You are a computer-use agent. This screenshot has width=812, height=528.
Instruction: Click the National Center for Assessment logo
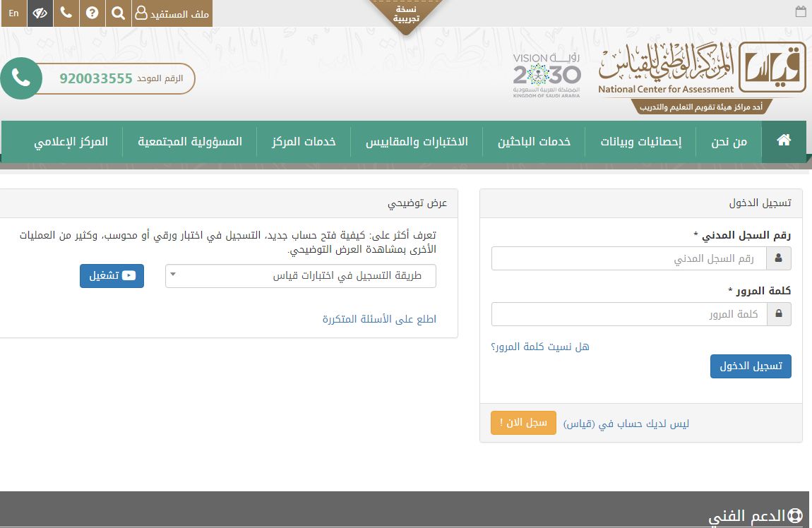[x=703, y=78]
